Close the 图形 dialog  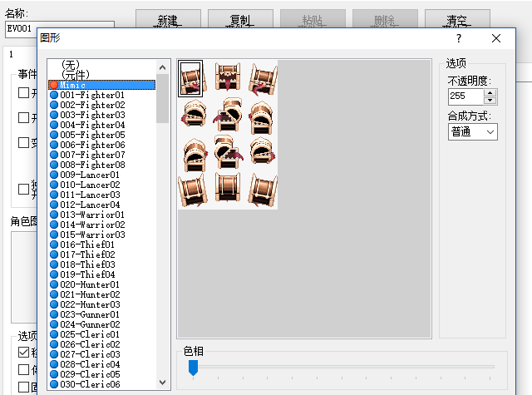pyautogui.click(x=496, y=38)
